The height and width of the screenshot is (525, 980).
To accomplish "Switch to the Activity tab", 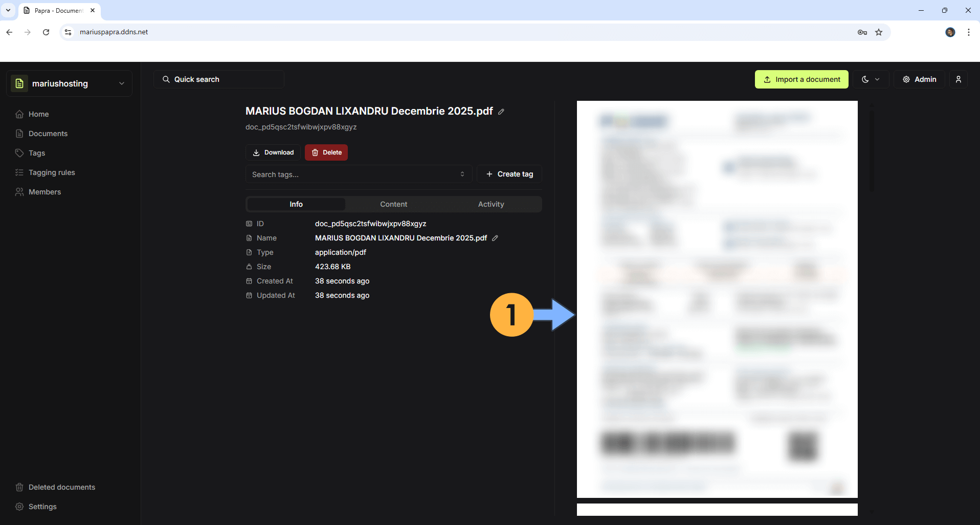I will tap(491, 204).
